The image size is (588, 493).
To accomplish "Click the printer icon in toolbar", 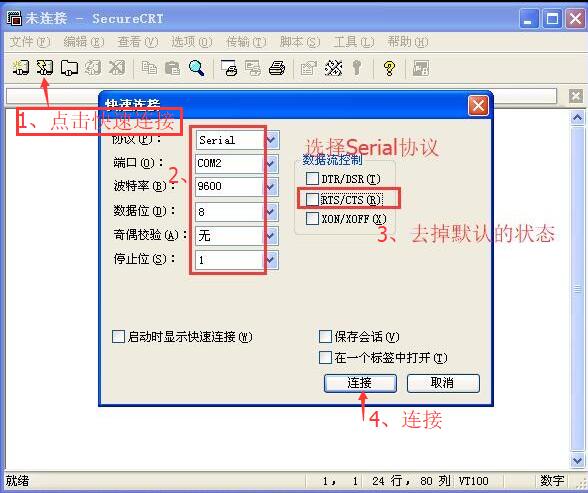I will [277, 68].
